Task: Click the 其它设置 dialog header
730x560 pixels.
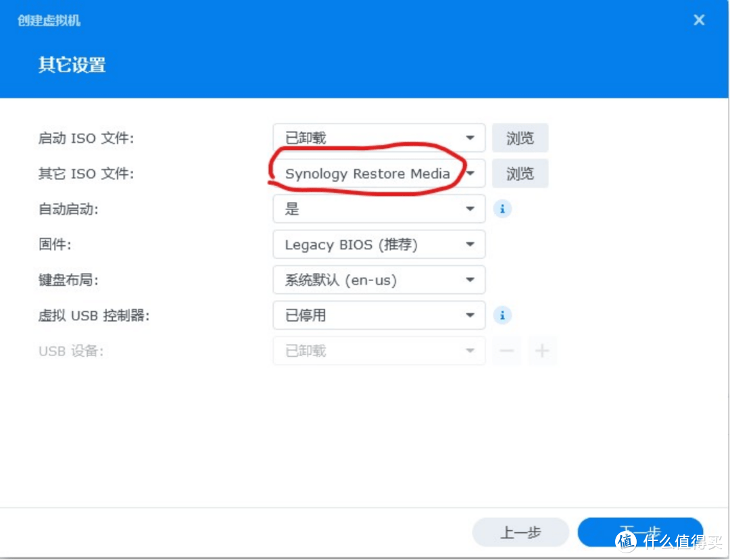Action: point(70,66)
